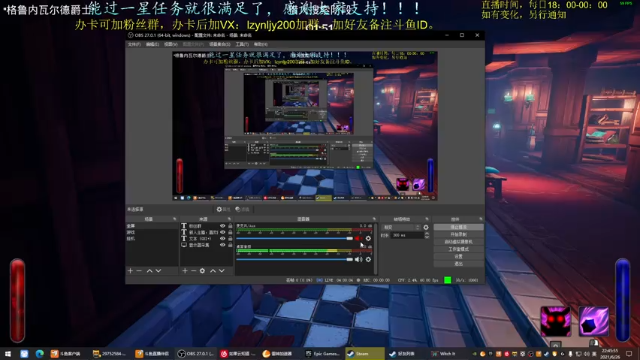Undock the Scenes panel via header icon
This screenshot has height=360, width=640.
tap(175, 219)
